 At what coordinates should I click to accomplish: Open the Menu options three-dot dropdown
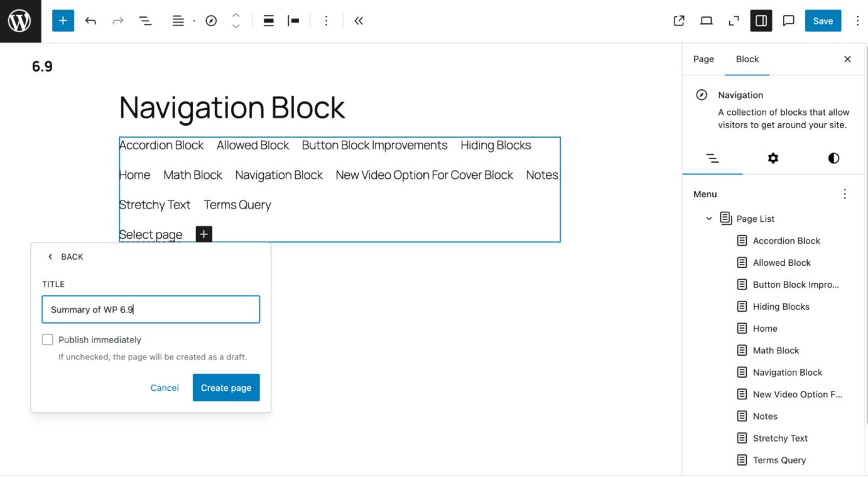tap(844, 194)
